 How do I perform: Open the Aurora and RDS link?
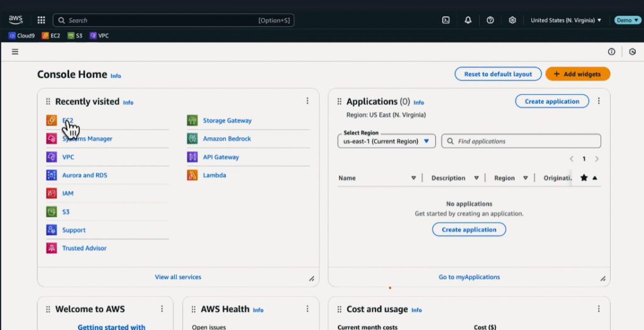point(85,175)
